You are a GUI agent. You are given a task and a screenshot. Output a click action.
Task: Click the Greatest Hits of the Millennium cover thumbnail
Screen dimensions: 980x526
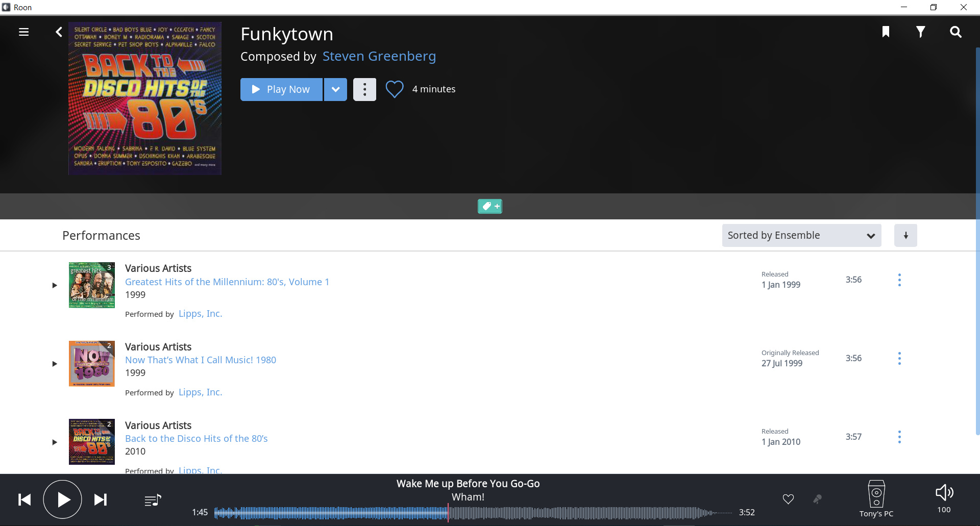coord(92,285)
